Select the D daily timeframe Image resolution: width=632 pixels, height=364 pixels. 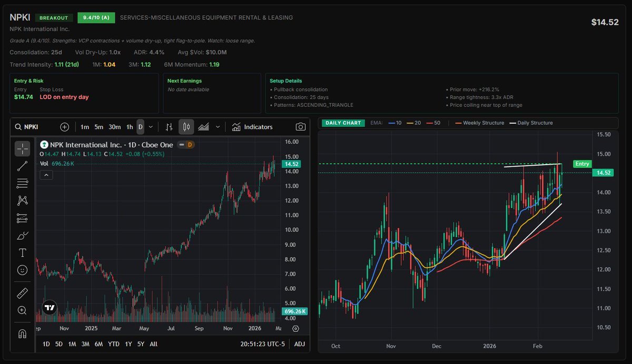(x=140, y=127)
